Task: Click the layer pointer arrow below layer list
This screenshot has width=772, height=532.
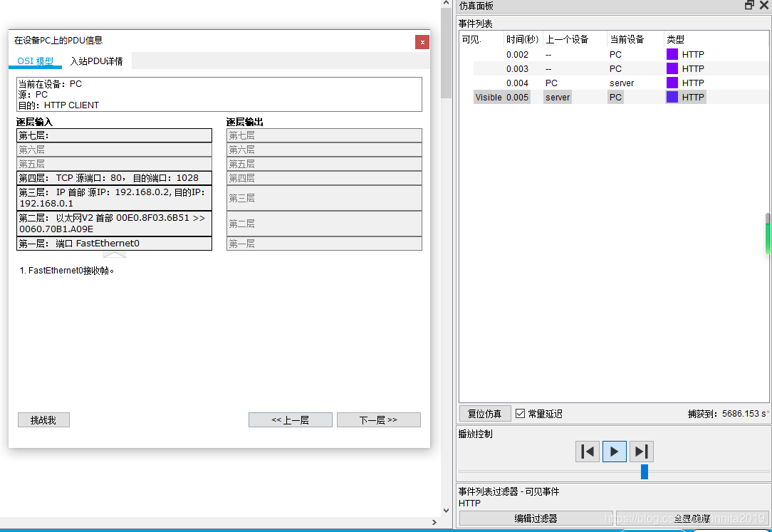Action: coord(114,254)
